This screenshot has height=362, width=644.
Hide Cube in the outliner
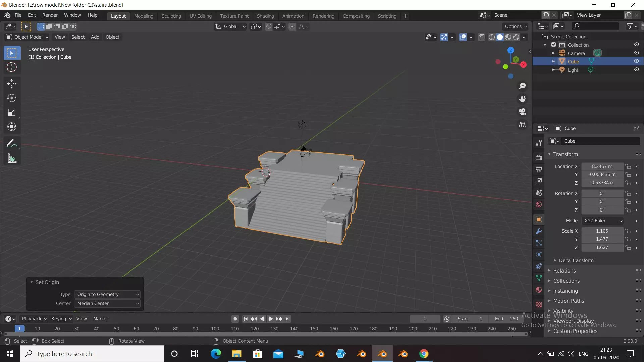[636, 61]
